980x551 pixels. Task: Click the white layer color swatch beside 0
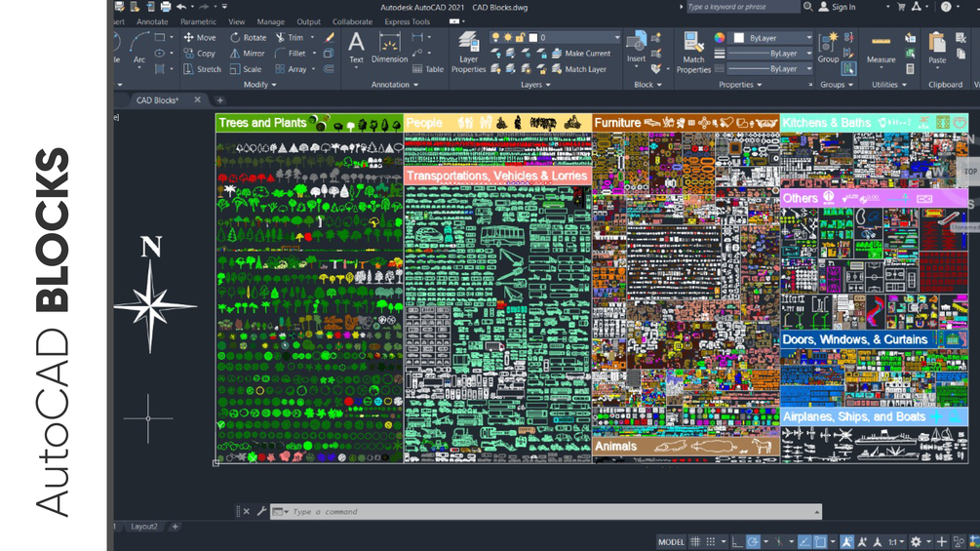tap(533, 37)
